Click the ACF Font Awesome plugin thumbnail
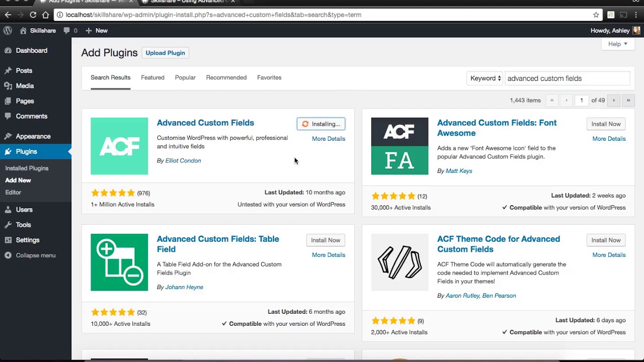Screen dimensions: 644x362 tap(399, 146)
